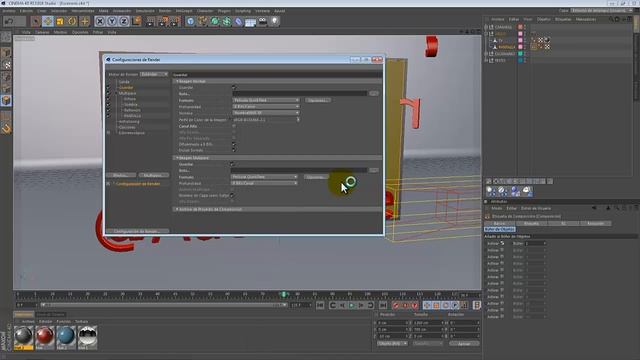Click the Snap magnet icon in left palette
The image size is (640, 360).
click(x=6, y=129)
